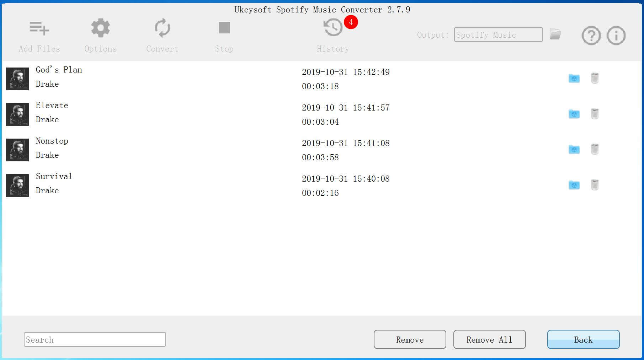
Task: Click timestamp 2019-10-31 15:41:57
Action: 346,108
